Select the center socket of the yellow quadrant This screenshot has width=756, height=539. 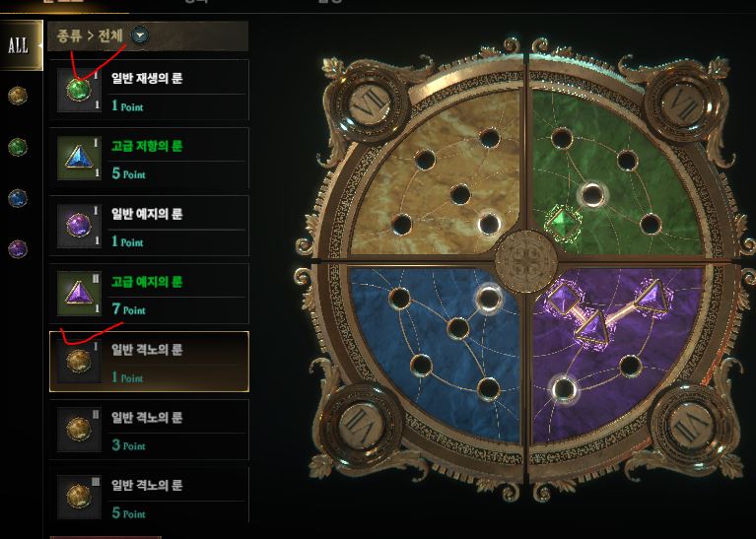click(460, 194)
